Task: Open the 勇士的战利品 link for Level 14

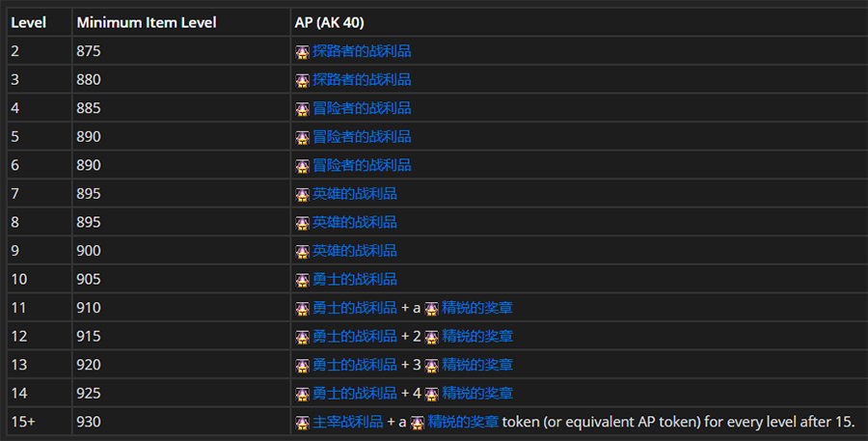Action: pyautogui.click(x=354, y=394)
